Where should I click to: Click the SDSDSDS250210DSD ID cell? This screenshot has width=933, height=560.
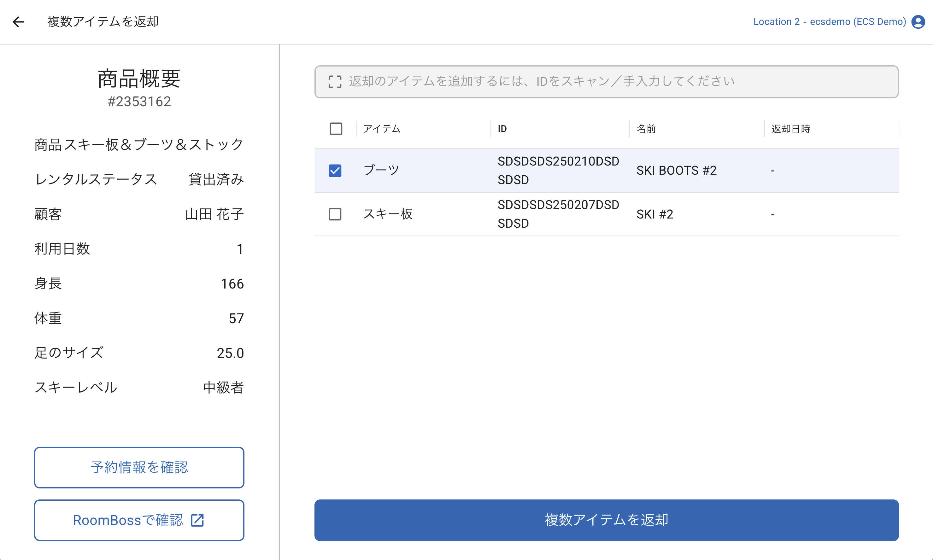[558, 171]
